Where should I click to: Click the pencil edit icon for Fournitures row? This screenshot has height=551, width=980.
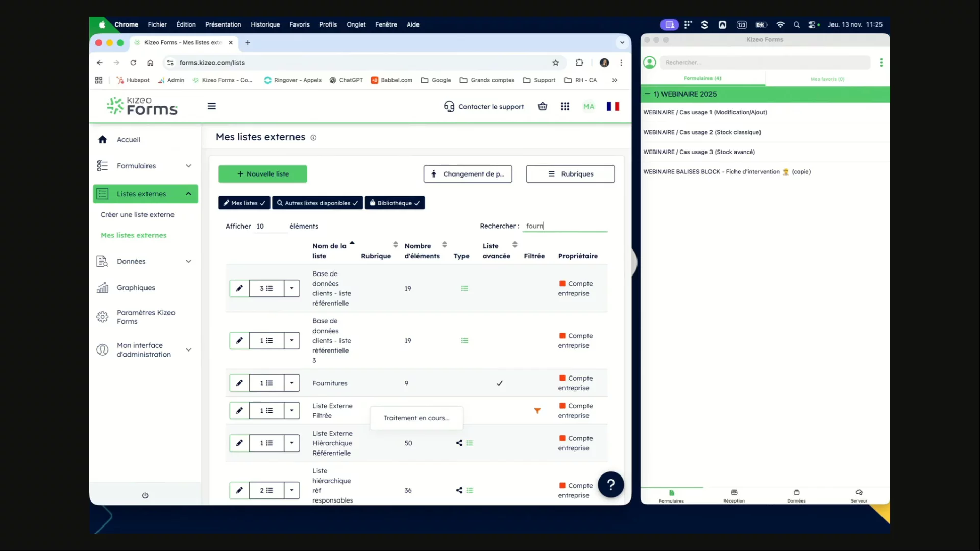pyautogui.click(x=239, y=383)
